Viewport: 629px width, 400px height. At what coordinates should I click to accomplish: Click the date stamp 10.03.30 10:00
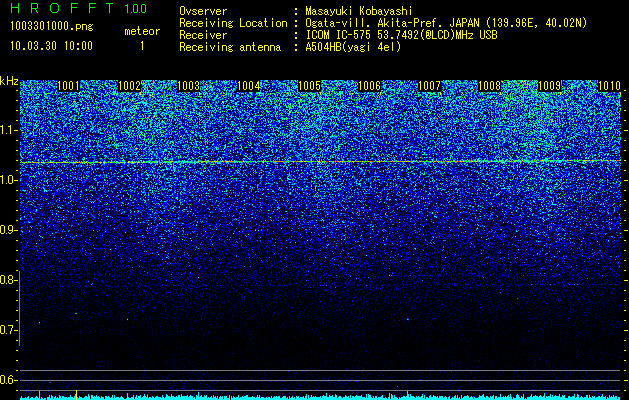(x=51, y=46)
